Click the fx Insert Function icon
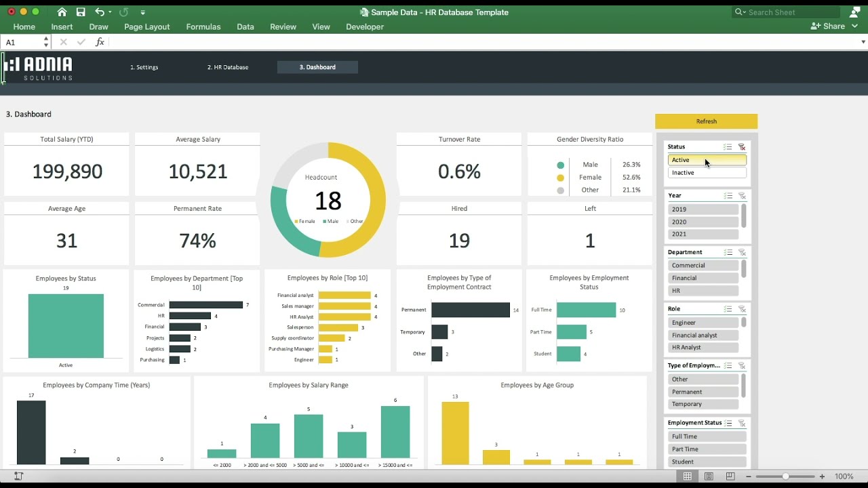Screen dimensions: 868x488 click(100, 42)
